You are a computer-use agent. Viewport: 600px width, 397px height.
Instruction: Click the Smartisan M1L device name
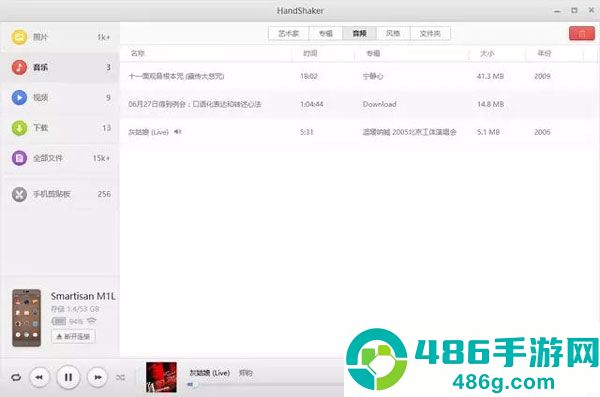coord(83,296)
